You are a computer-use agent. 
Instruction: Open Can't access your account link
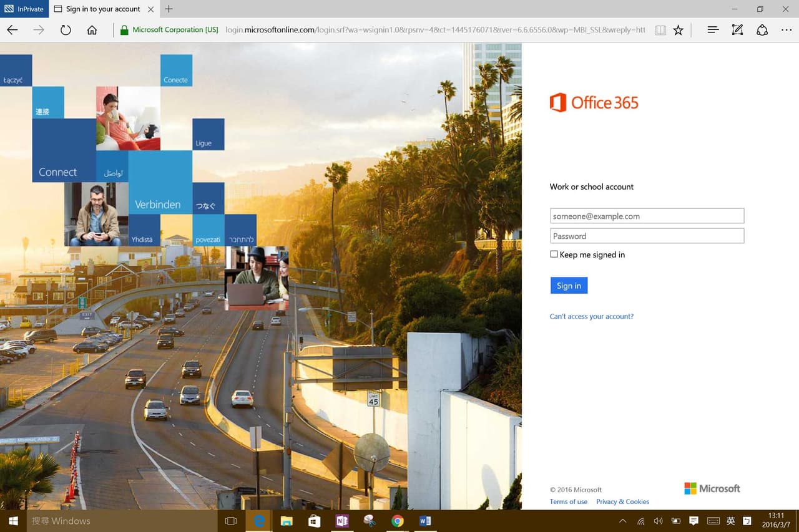tap(591, 316)
